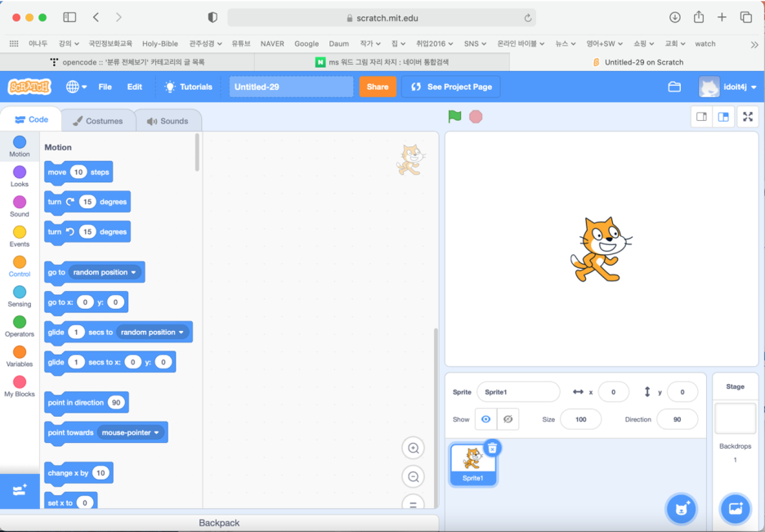This screenshot has width=765, height=532.
Task: Switch to the Sounds tab
Action: tap(168, 121)
